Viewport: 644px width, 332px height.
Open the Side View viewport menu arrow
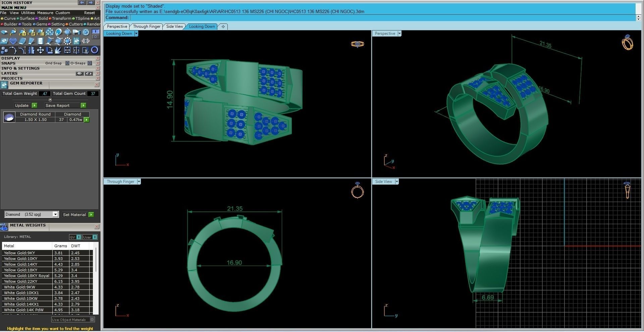(397, 182)
